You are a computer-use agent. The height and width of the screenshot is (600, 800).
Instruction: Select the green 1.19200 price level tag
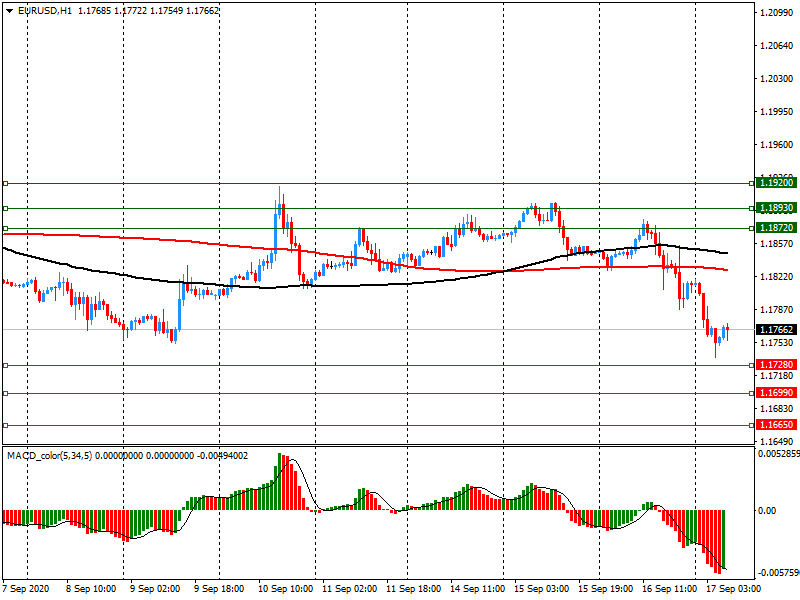(775, 183)
